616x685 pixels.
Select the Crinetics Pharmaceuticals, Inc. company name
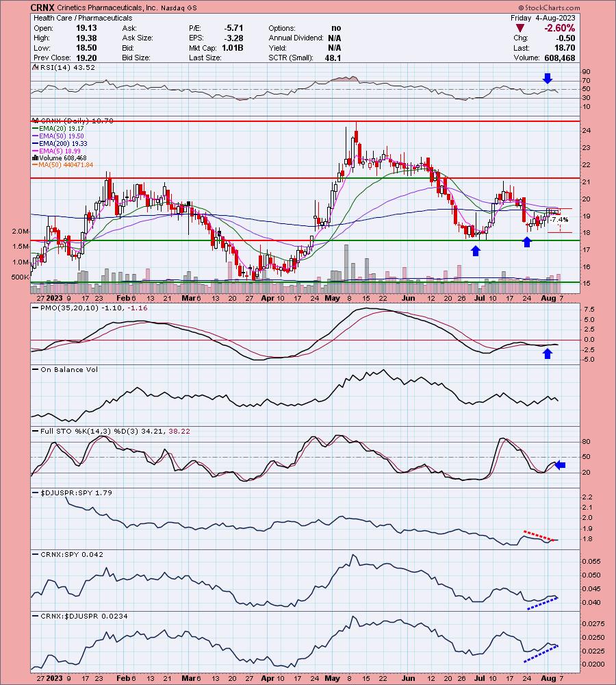coord(107,8)
